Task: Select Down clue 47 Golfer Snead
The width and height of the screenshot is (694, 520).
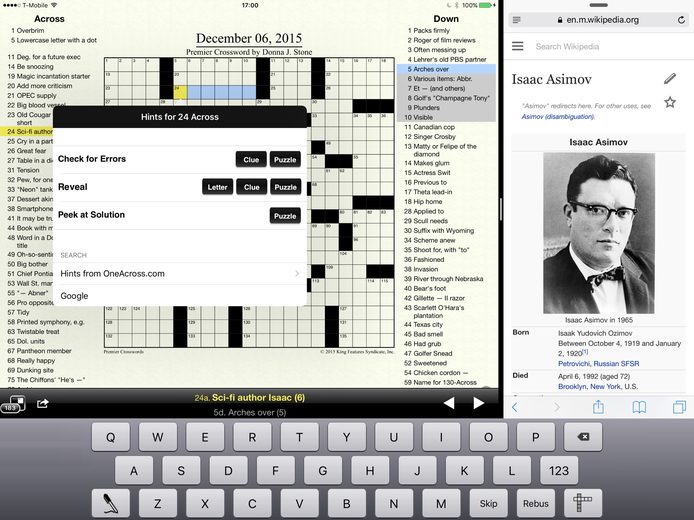Action: pyautogui.click(x=428, y=353)
